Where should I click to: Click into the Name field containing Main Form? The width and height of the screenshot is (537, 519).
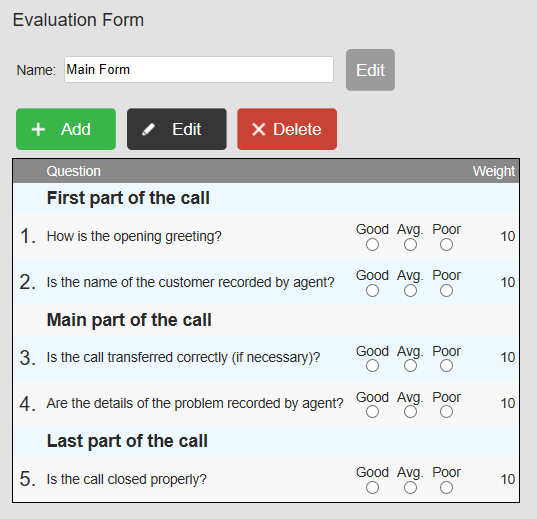coord(199,70)
